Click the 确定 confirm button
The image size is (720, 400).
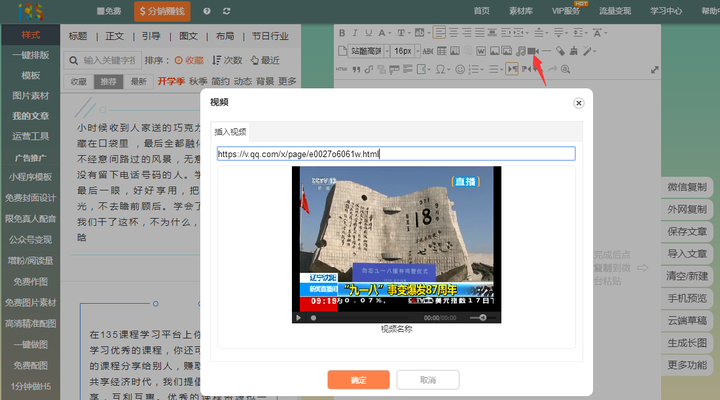pyautogui.click(x=359, y=380)
